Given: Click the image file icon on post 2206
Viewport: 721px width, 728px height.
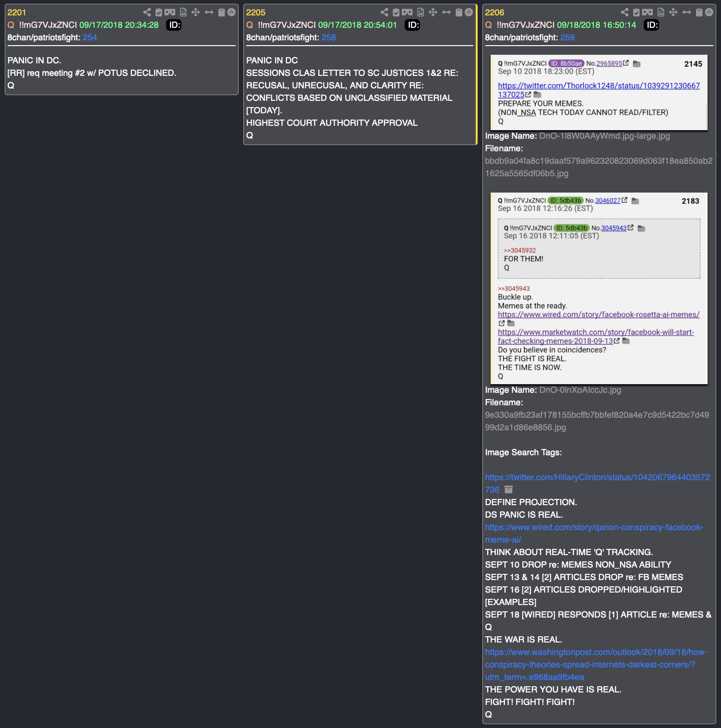Looking at the screenshot, I should 661,12.
